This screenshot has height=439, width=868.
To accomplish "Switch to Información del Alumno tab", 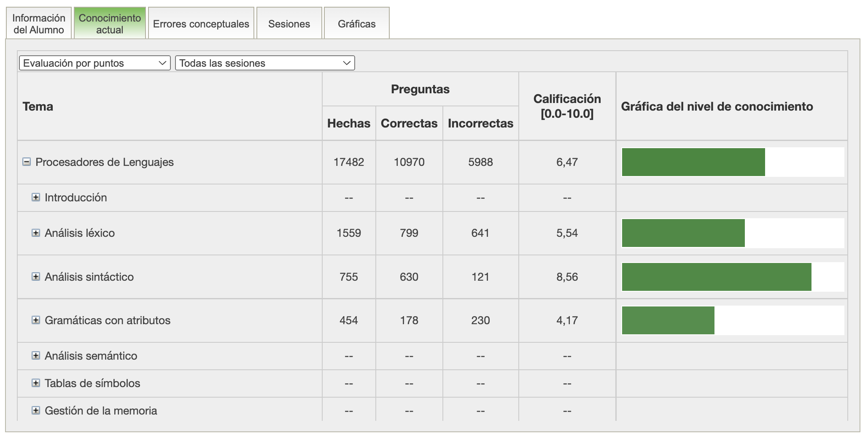I will (x=39, y=24).
